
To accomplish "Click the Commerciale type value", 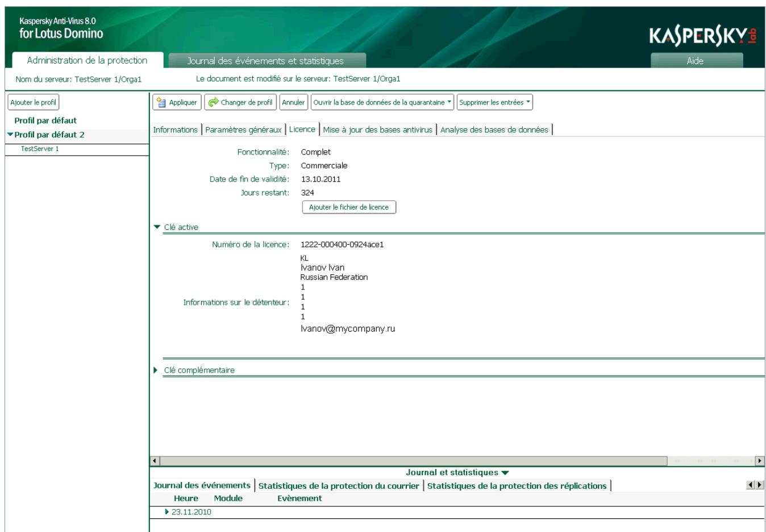I will [x=324, y=166].
